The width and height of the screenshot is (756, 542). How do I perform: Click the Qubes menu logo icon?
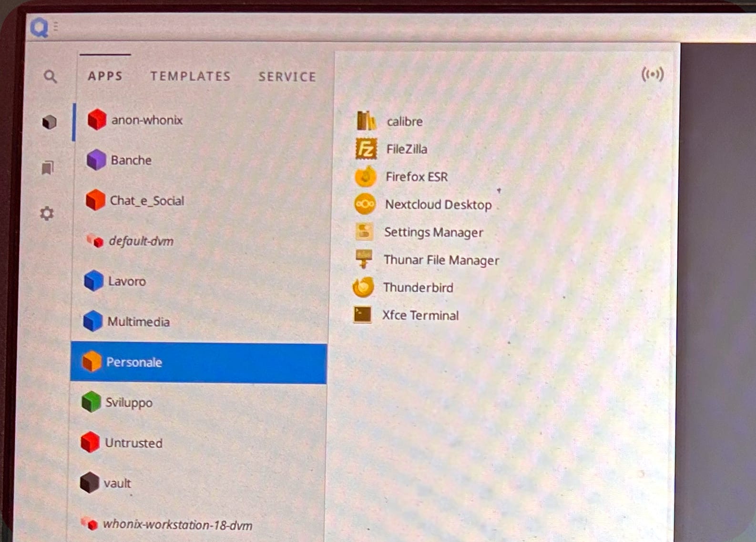[40, 28]
